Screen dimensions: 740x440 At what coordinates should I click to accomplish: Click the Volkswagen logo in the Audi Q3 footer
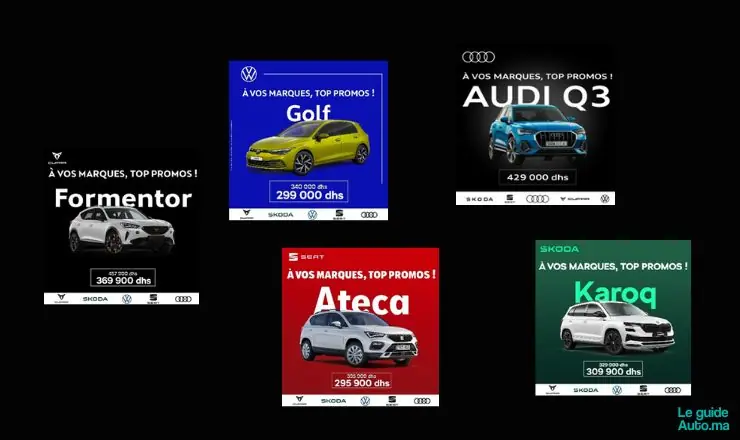pyautogui.click(x=605, y=199)
